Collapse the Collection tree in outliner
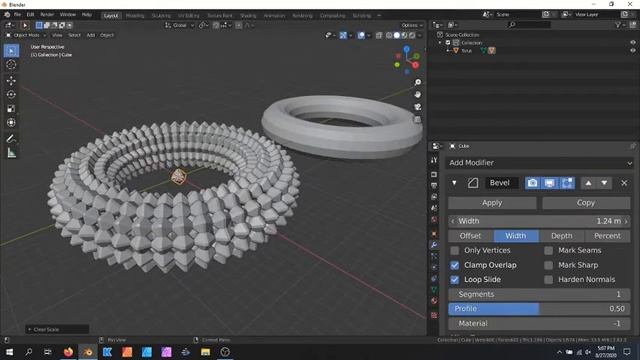This screenshot has height=360, width=640. (x=440, y=42)
